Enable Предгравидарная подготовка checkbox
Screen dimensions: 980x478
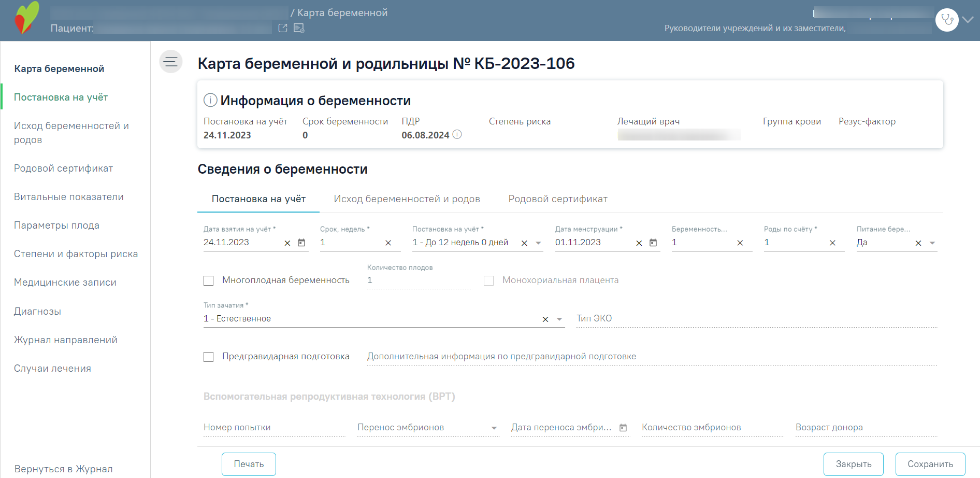click(x=209, y=357)
